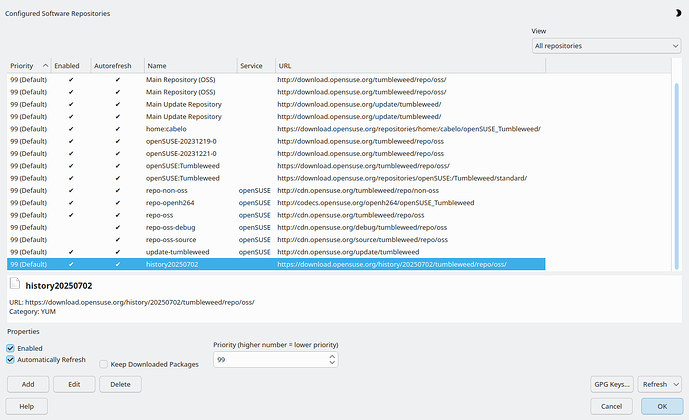The image size is (689, 420).
Task: Click the Cancel button
Action: pyautogui.click(x=611, y=406)
